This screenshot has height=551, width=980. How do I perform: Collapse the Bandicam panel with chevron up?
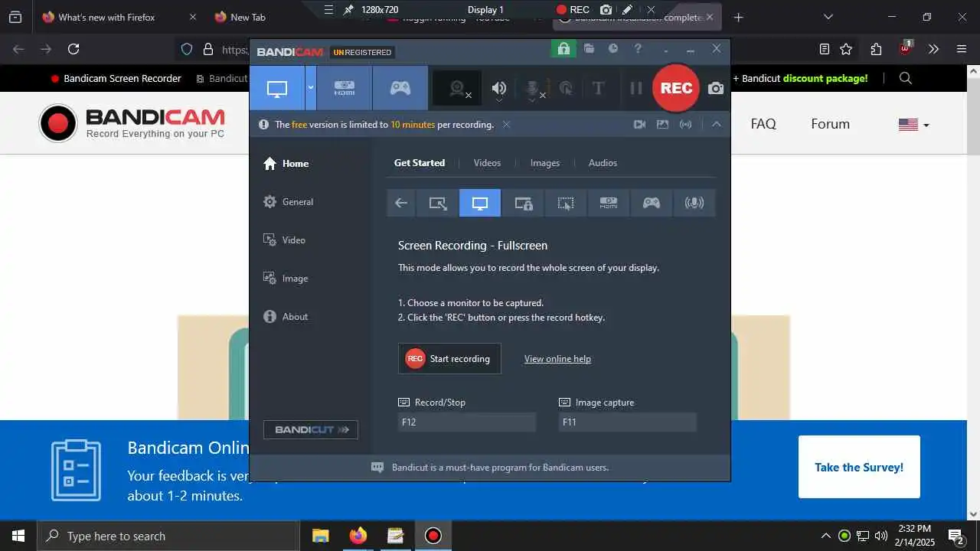point(717,124)
